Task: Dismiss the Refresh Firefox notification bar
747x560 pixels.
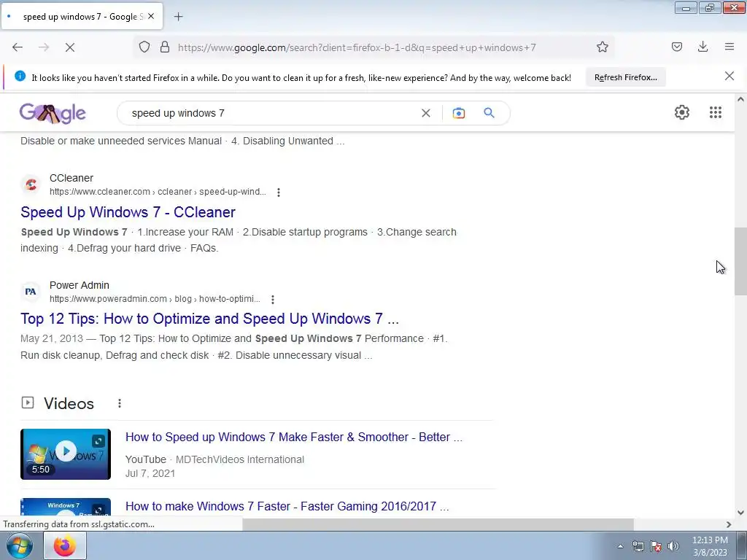Action: tap(729, 76)
